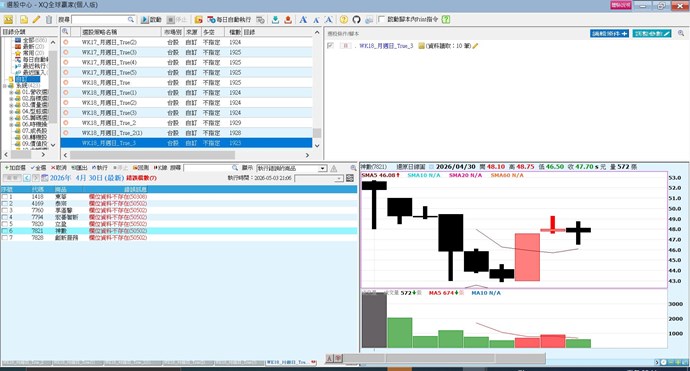
Task: Select strategy row WK18_月週日_True_2
Action: tap(187, 123)
